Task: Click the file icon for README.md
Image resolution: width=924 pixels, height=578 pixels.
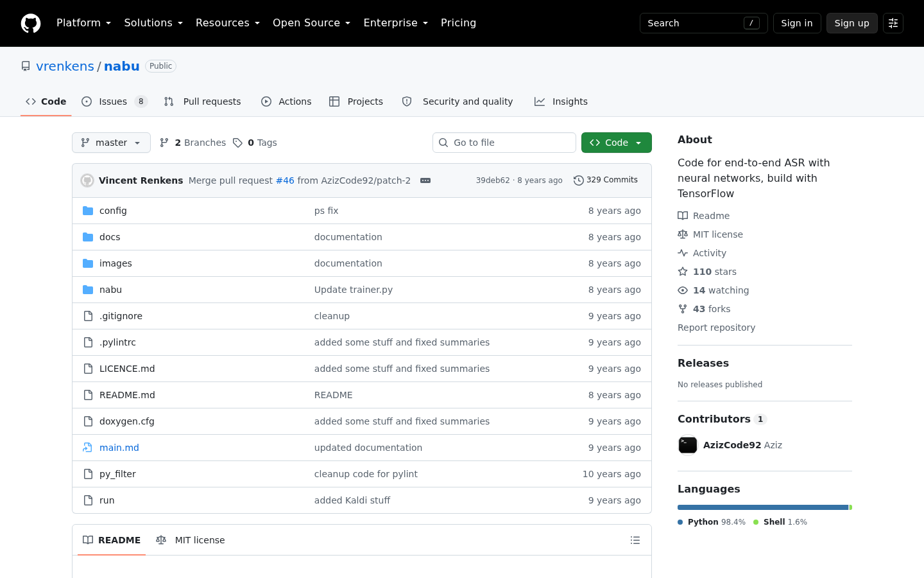Action: pyautogui.click(x=88, y=395)
